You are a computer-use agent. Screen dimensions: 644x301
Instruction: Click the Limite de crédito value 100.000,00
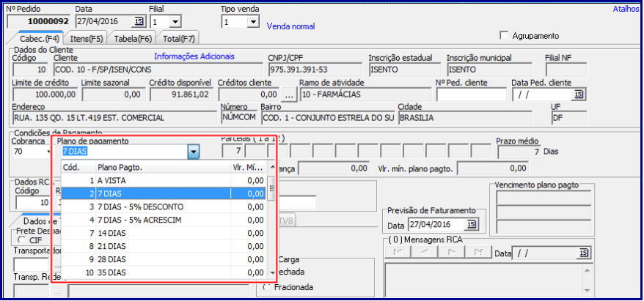(45, 94)
